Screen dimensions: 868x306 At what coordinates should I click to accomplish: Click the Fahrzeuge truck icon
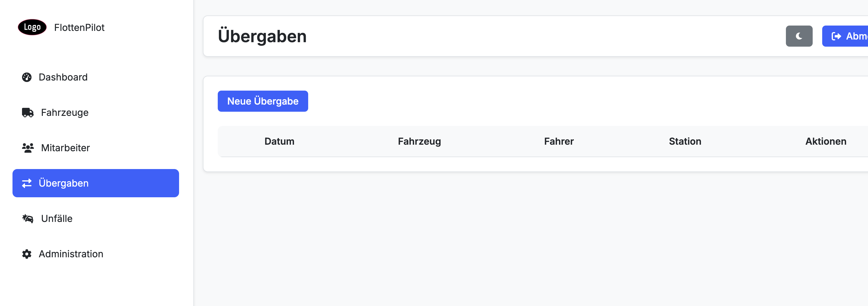pos(28,112)
